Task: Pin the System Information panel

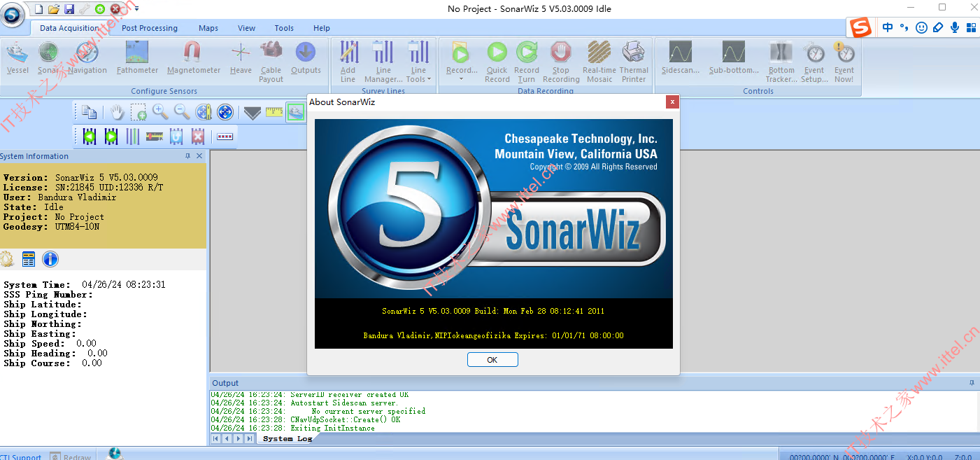Action: point(187,156)
